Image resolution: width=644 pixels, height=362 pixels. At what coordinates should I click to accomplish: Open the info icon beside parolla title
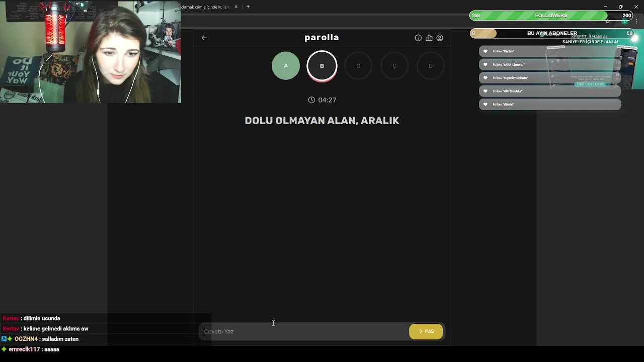(418, 38)
